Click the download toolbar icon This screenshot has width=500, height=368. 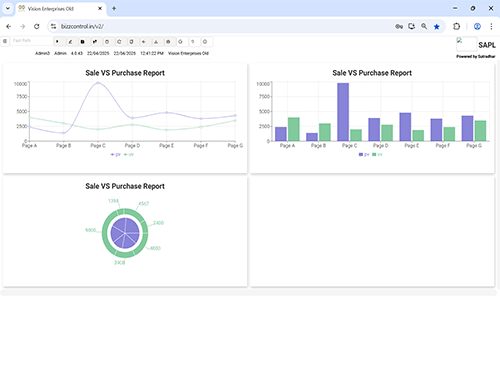156,42
